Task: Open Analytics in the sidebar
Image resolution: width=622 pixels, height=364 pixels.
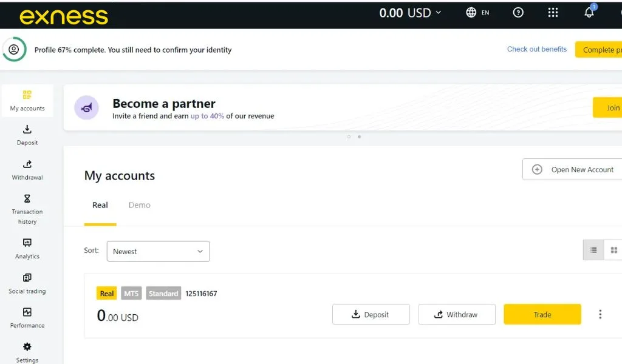Action: click(27, 248)
